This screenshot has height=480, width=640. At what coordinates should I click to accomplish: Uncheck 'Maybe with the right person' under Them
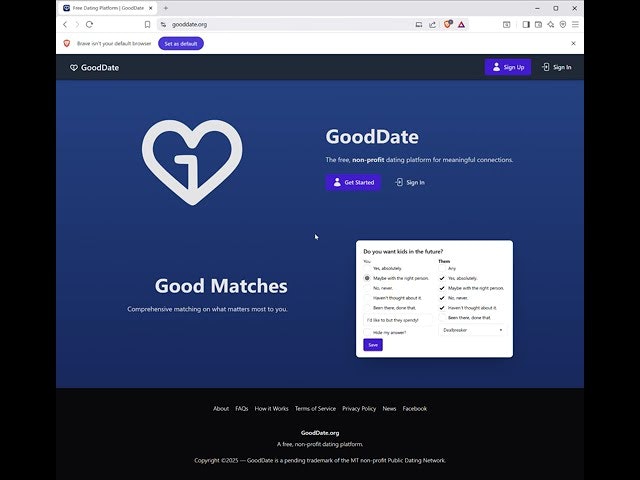point(442,288)
